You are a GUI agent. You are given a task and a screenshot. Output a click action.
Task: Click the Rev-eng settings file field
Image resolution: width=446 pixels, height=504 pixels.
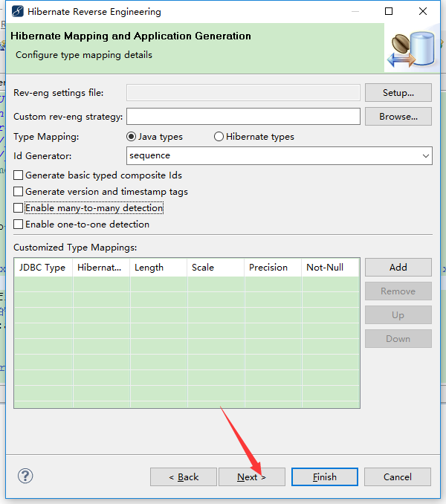243,93
